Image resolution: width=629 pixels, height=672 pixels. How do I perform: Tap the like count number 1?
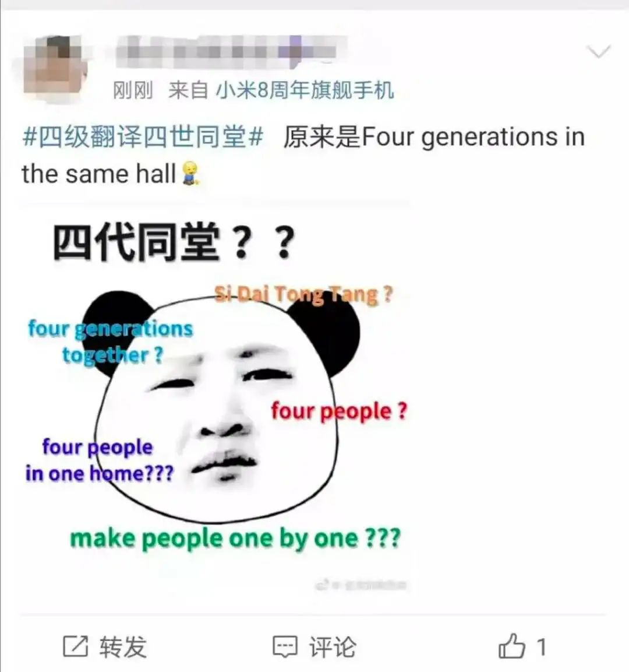(542, 647)
